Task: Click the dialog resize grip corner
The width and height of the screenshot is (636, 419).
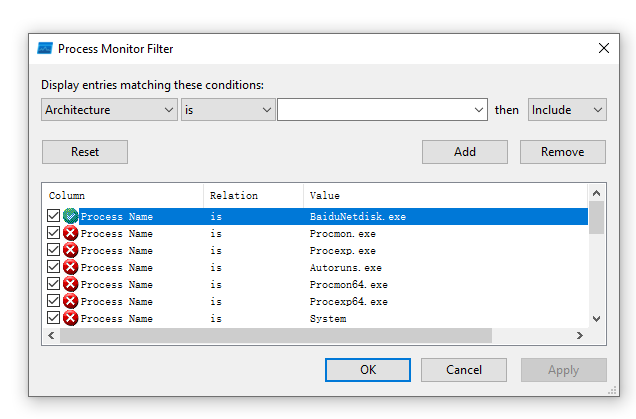Action: (x=612, y=390)
